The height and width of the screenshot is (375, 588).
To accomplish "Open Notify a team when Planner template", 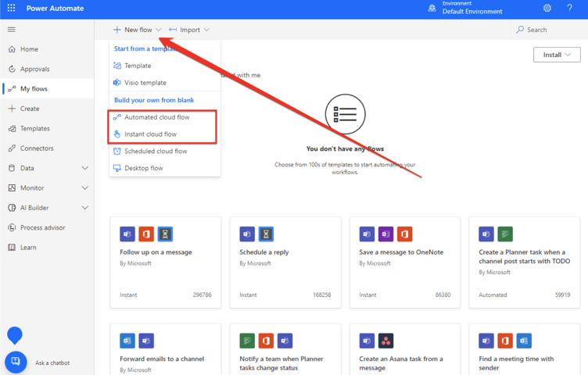I will click(x=285, y=349).
